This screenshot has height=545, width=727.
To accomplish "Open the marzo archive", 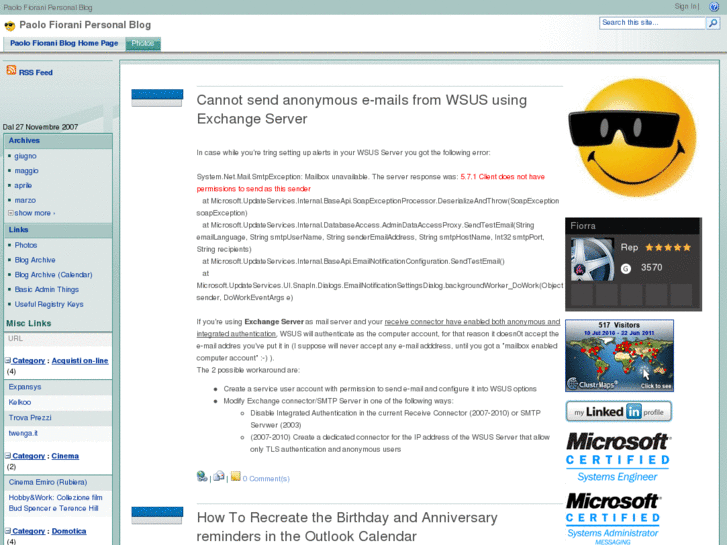I will [25, 200].
